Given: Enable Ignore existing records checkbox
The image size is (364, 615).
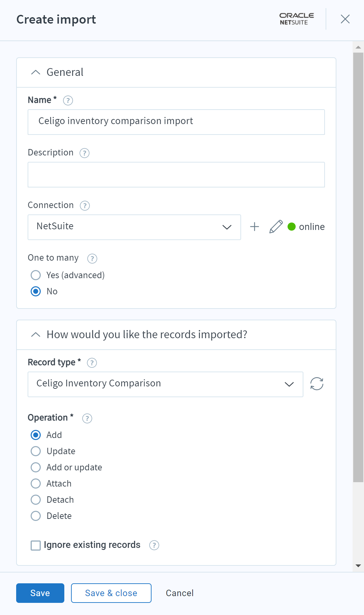Looking at the screenshot, I should click(36, 545).
